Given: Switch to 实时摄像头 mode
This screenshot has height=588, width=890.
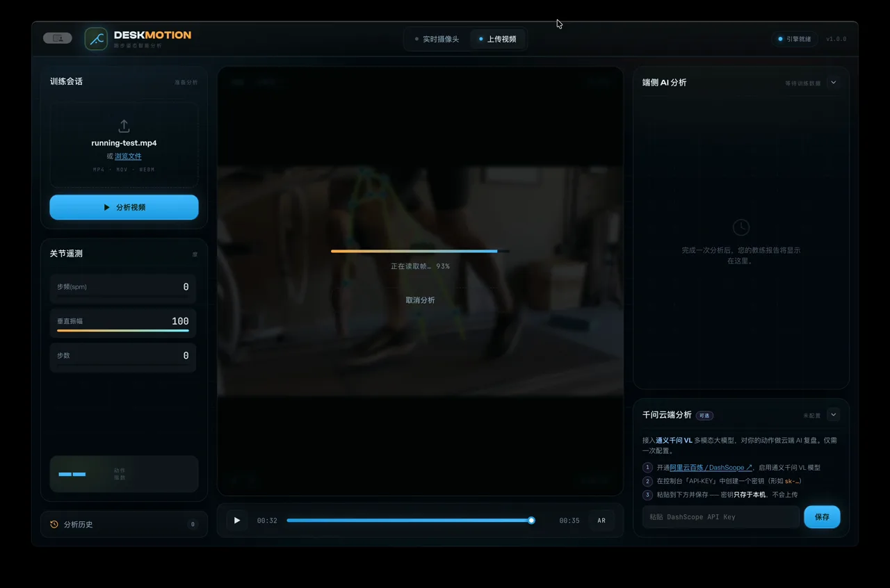Looking at the screenshot, I should (437, 39).
